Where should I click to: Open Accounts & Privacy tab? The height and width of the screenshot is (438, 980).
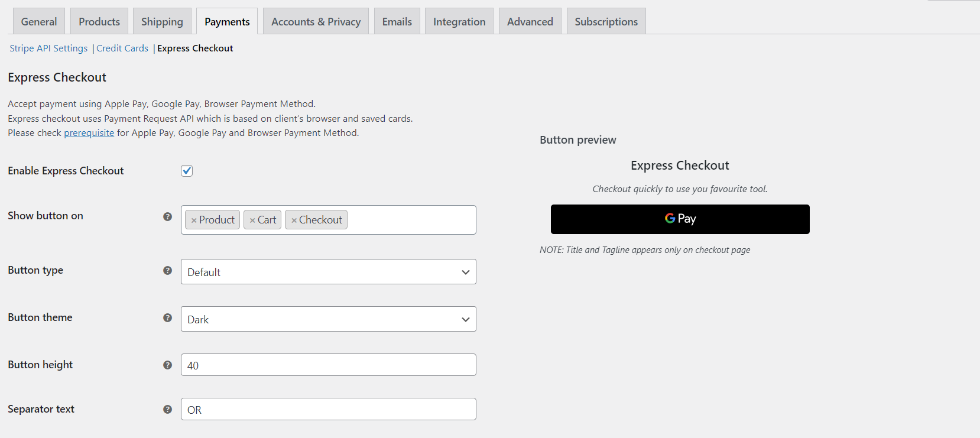tap(316, 21)
